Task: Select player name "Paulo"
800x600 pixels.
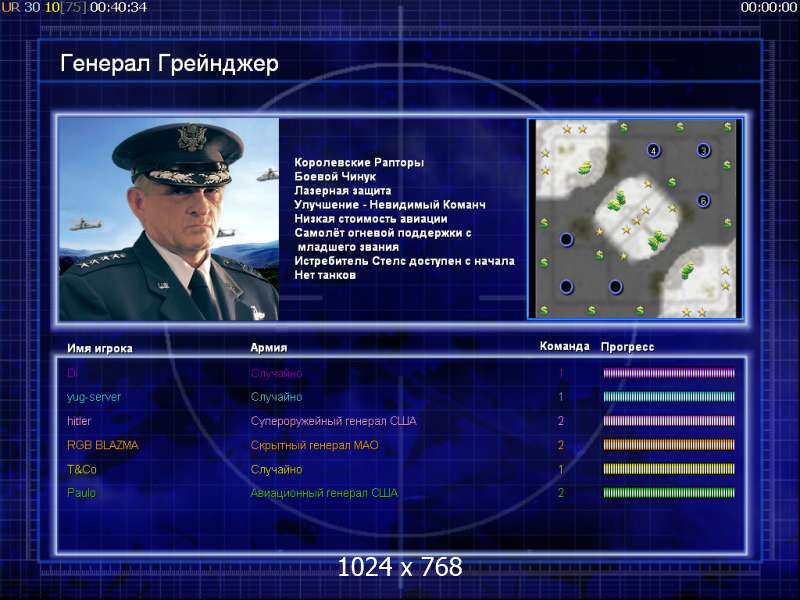Action: pyautogui.click(x=81, y=493)
